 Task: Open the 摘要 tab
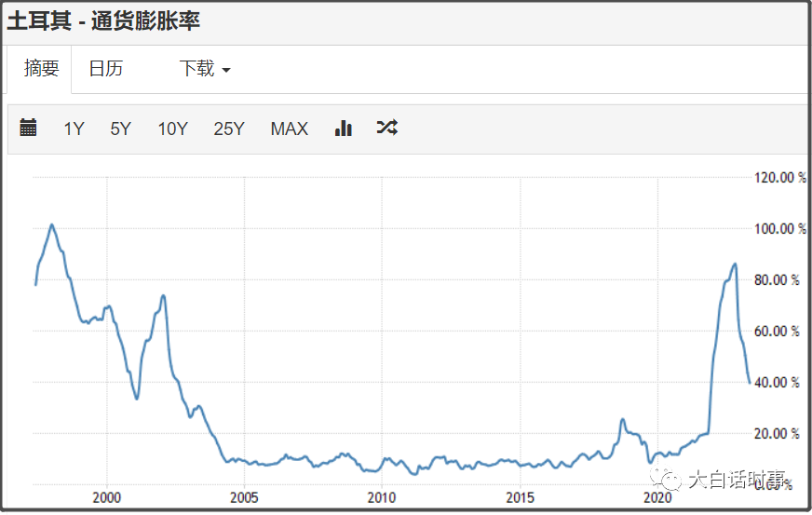(x=41, y=68)
